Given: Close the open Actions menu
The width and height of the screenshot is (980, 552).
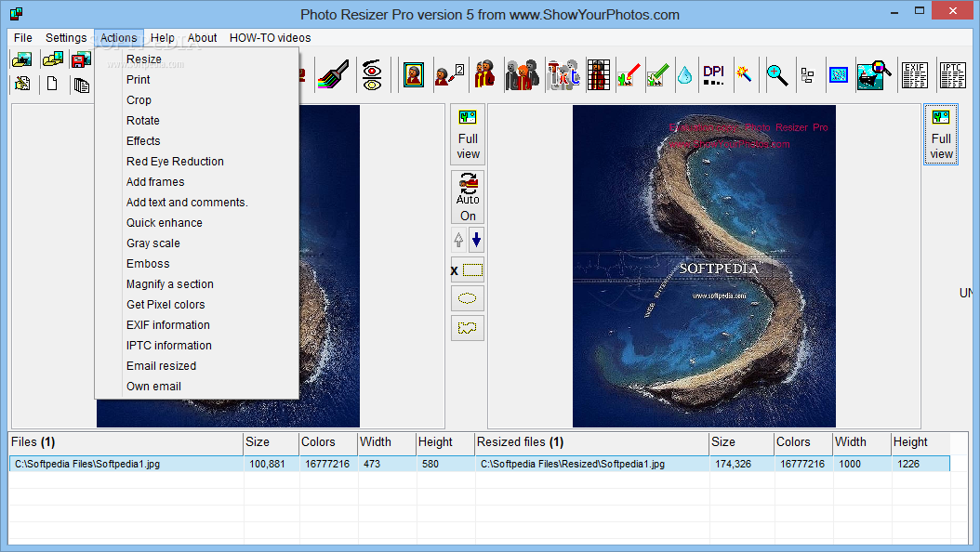Looking at the screenshot, I should point(119,37).
